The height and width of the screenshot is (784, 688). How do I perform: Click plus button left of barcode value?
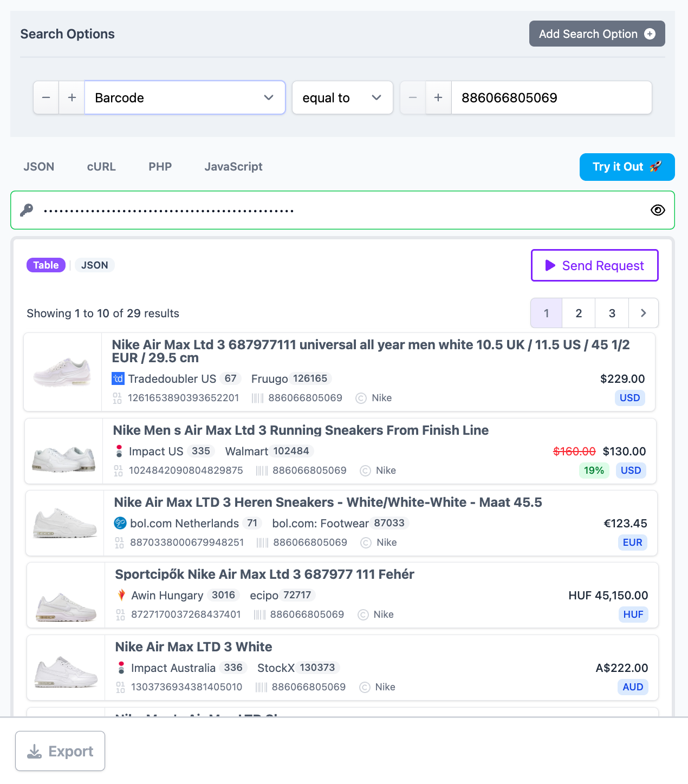click(438, 97)
